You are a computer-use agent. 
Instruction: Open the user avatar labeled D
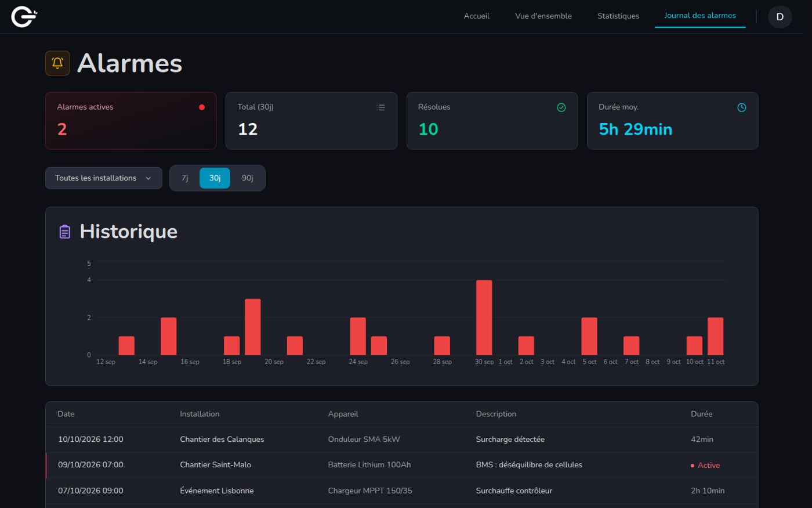(x=780, y=17)
